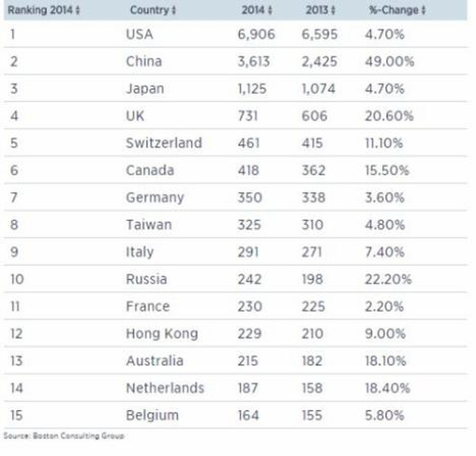Select the USA country cell
476x456 pixels.
point(139,34)
